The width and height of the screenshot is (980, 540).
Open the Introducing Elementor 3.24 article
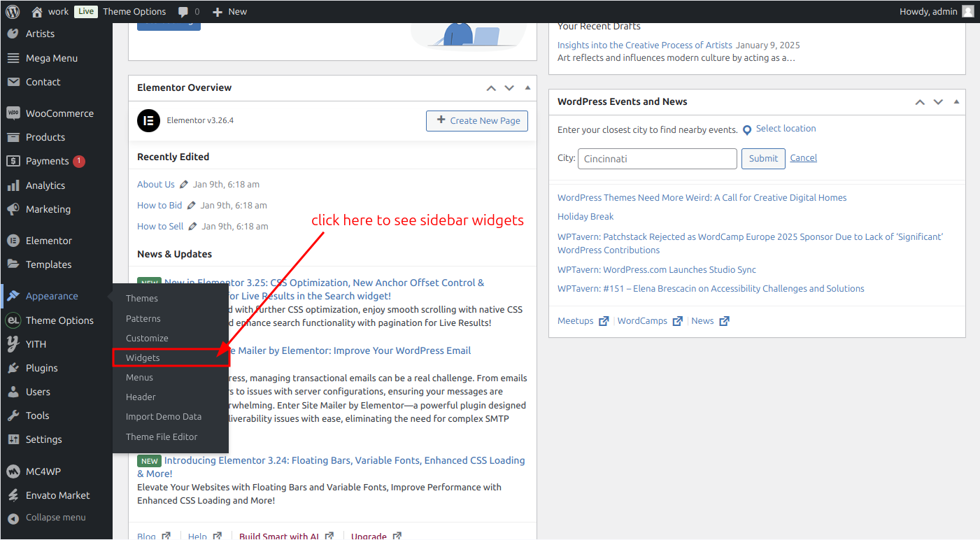click(x=331, y=467)
